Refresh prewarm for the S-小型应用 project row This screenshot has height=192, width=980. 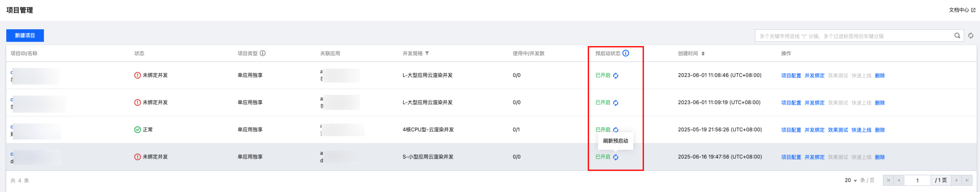pyautogui.click(x=616, y=157)
